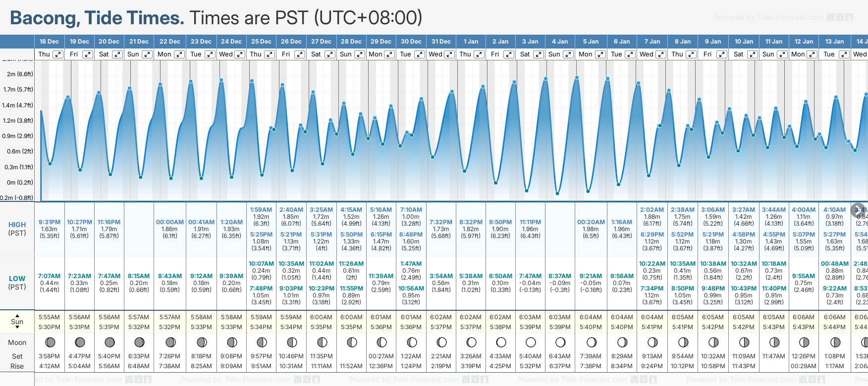Viewport: 868px width, 386px height.
Task: Click the 8:37AM low tide on 4 Jan
Action: pyautogui.click(x=560, y=276)
